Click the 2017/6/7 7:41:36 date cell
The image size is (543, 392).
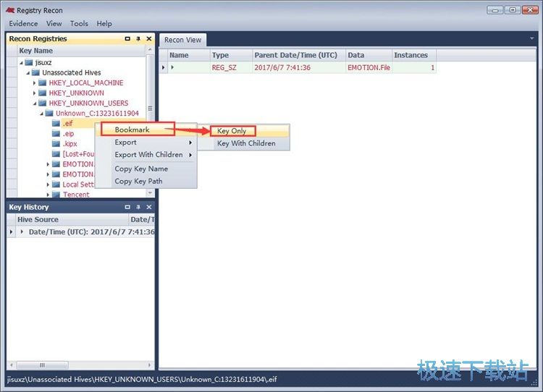click(299, 67)
